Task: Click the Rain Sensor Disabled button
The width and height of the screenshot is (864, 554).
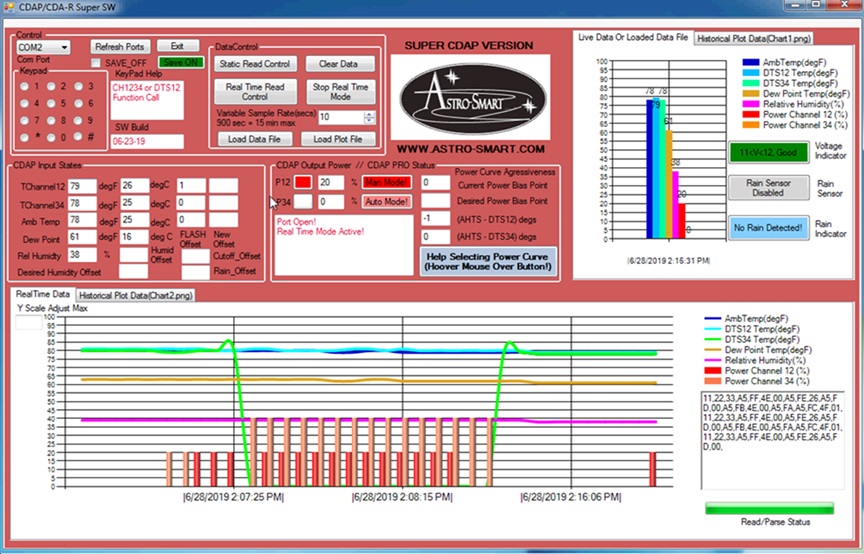Action: (768, 188)
